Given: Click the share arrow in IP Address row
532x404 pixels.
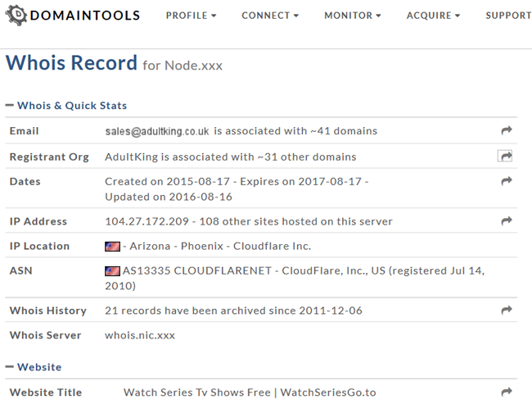Looking at the screenshot, I should tap(507, 221).
